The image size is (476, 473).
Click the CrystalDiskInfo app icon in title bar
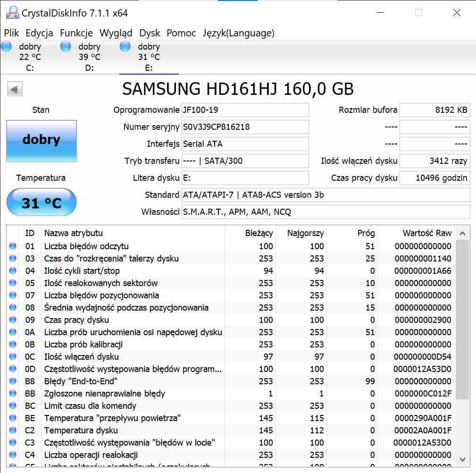tap(12, 13)
